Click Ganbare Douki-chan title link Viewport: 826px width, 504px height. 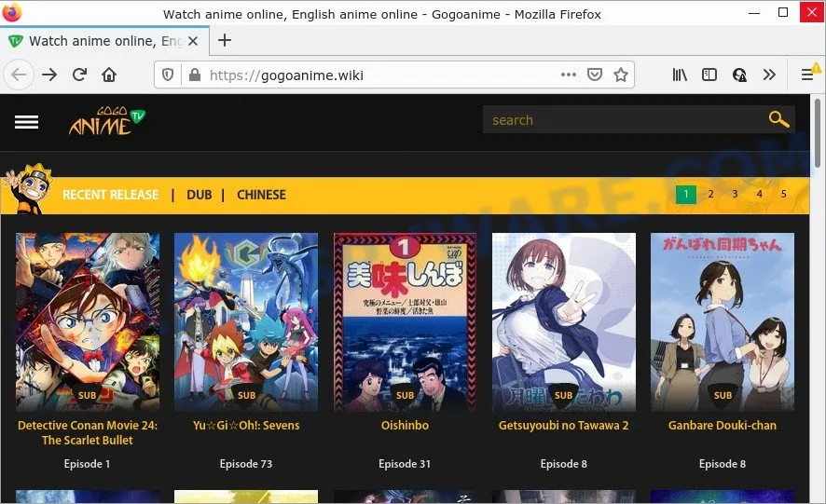point(723,426)
